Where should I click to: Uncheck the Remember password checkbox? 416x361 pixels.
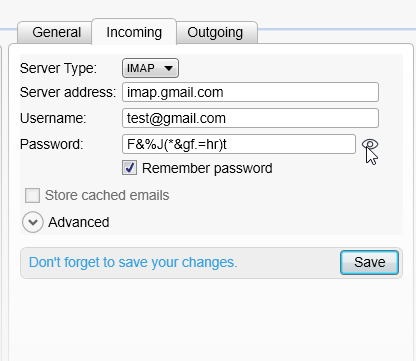[x=129, y=168]
